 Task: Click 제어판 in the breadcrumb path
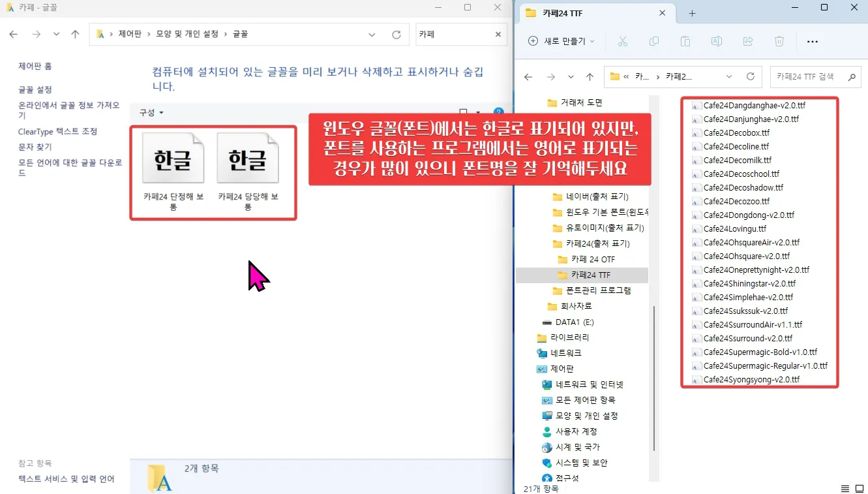(x=130, y=35)
